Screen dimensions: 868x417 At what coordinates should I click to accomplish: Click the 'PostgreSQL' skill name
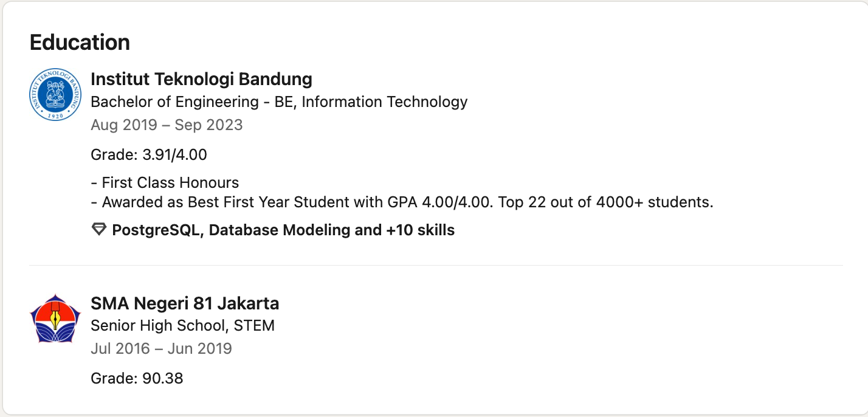tap(156, 230)
